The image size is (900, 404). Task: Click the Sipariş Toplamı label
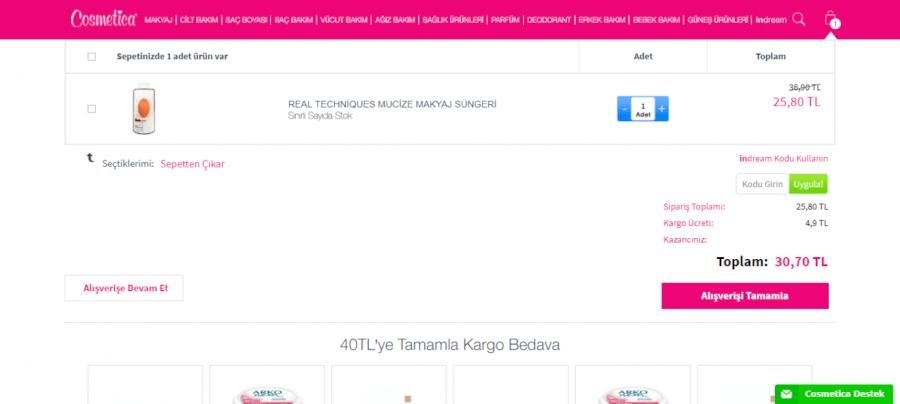point(694,207)
